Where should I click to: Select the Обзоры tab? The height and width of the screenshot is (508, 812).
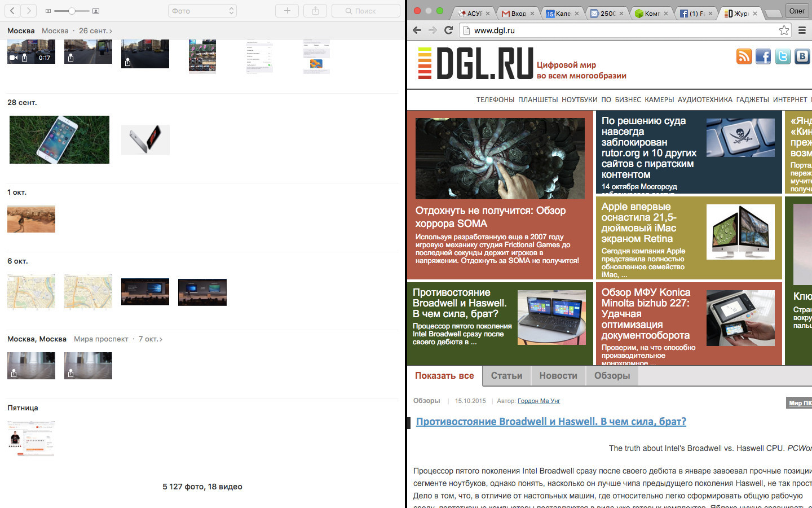click(x=612, y=376)
